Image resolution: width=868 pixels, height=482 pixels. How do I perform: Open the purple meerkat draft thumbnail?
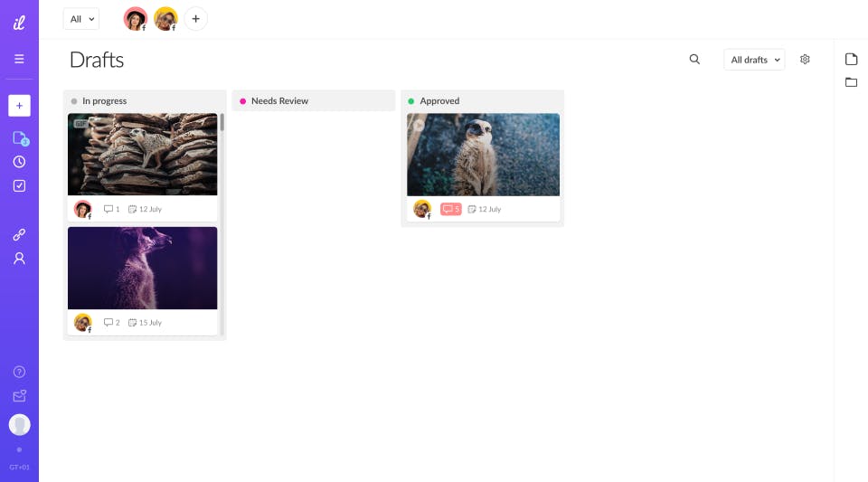point(142,268)
